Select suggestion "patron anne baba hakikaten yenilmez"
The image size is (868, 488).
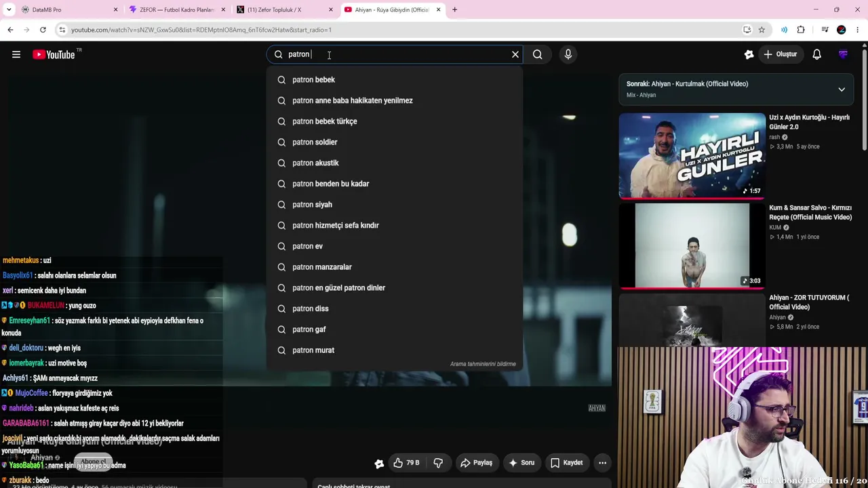click(x=395, y=100)
